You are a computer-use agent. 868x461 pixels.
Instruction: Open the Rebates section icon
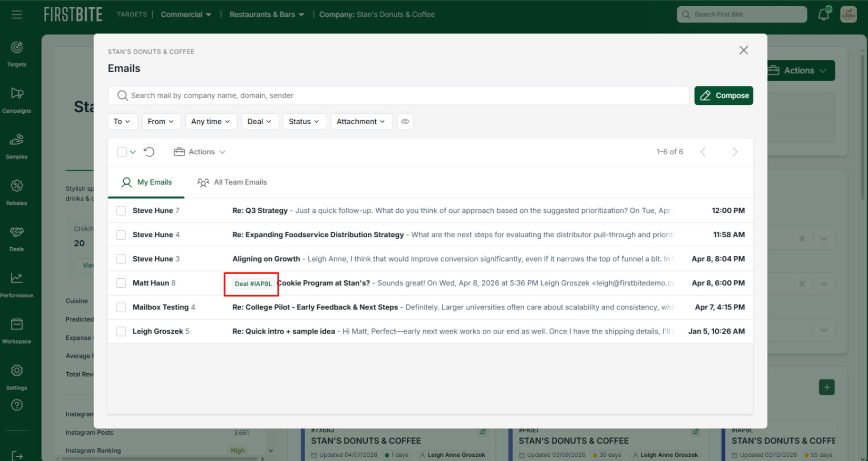(17, 192)
